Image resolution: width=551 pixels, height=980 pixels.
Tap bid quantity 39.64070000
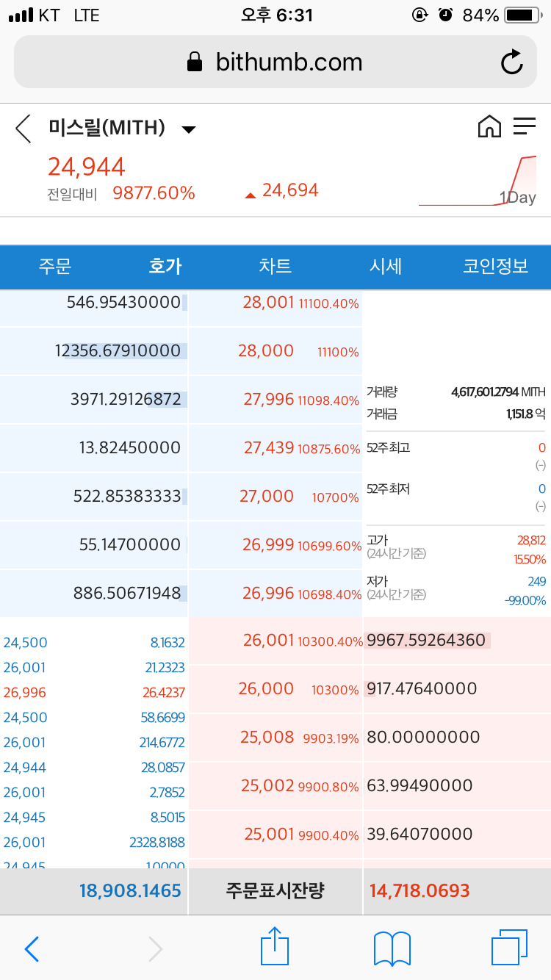419,835
